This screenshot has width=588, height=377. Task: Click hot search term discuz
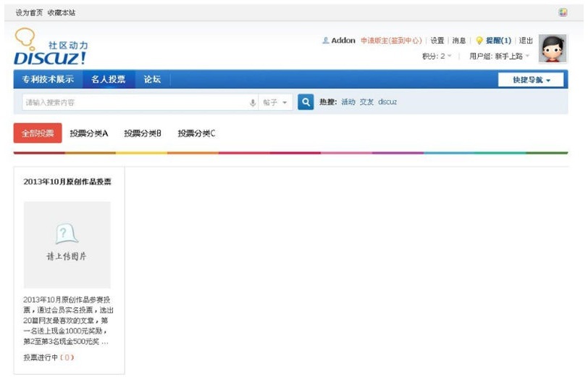pyautogui.click(x=387, y=101)
